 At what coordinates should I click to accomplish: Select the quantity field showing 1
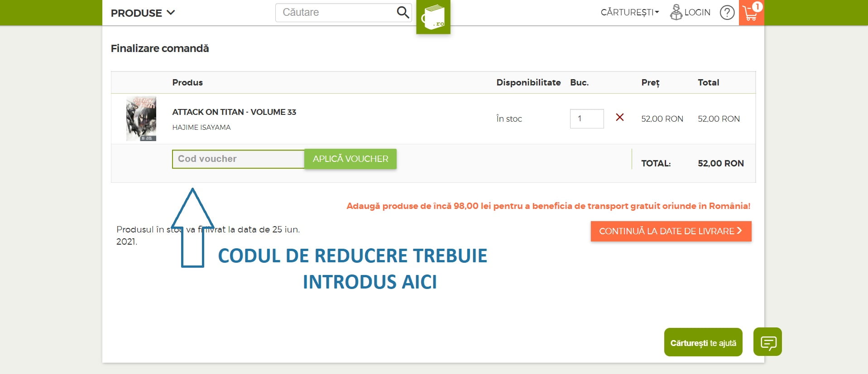tap(586, 118)
